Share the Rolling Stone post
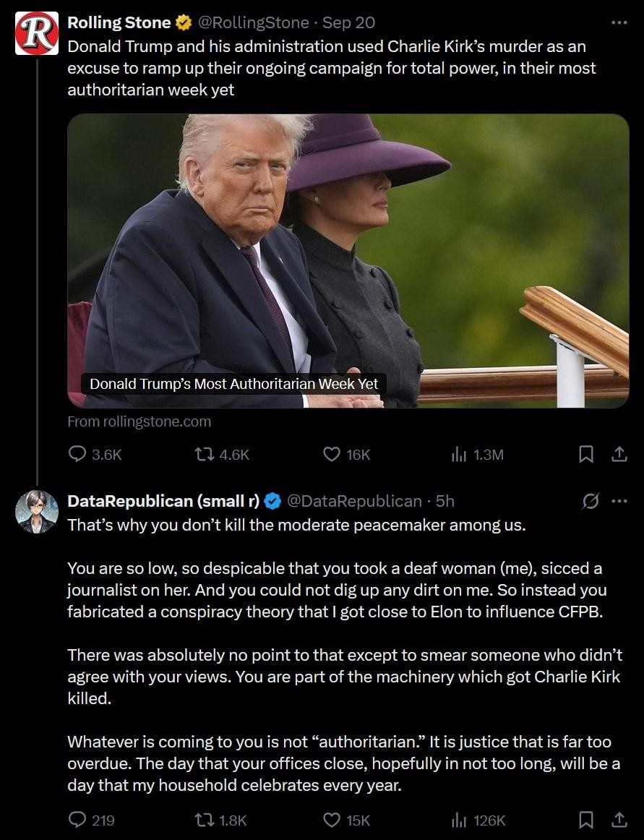The height and width of the screenshot is (840, 644). [619, 455]
